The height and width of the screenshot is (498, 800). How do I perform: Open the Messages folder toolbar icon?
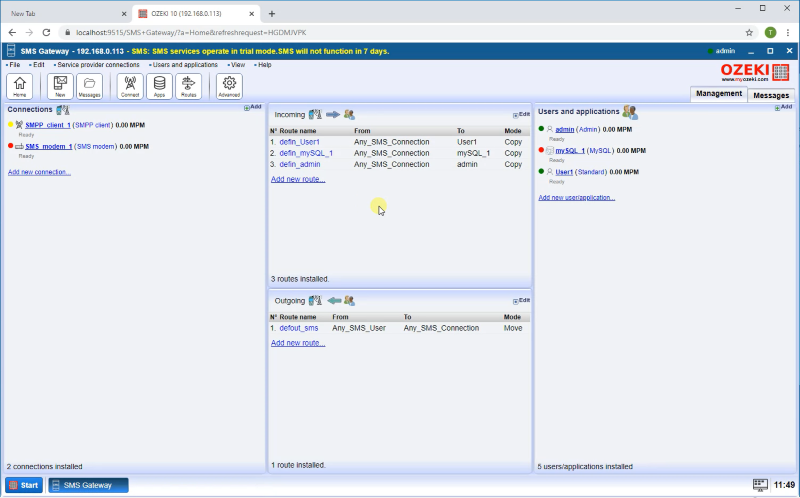tap(89, 86)
